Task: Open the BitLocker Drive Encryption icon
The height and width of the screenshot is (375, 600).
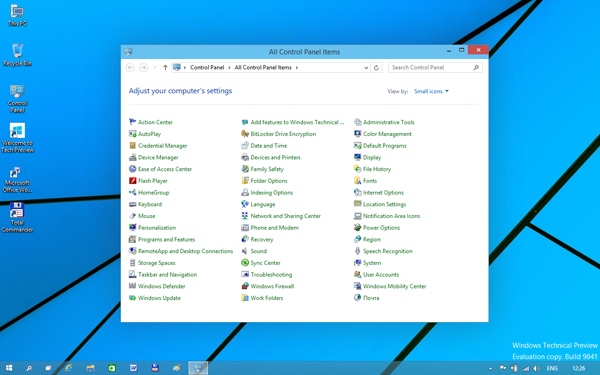Action: tap(245, 134)
